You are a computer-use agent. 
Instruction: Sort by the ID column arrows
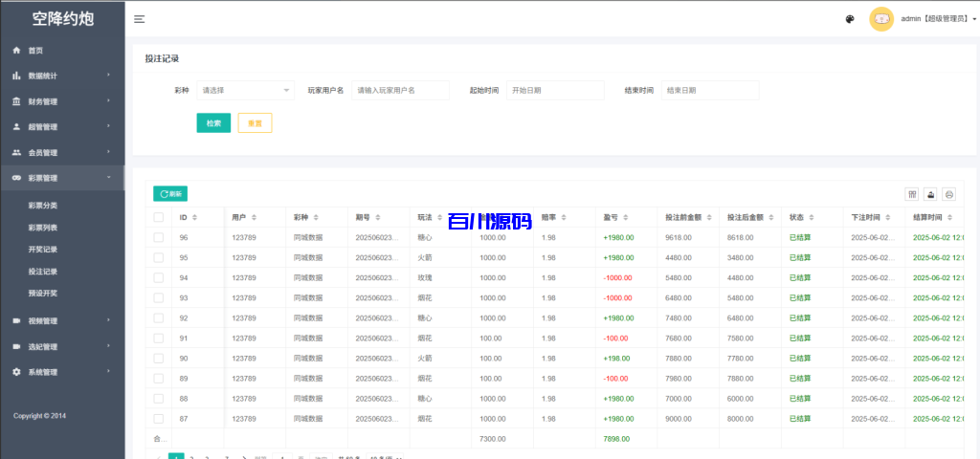tap(194, 217)
